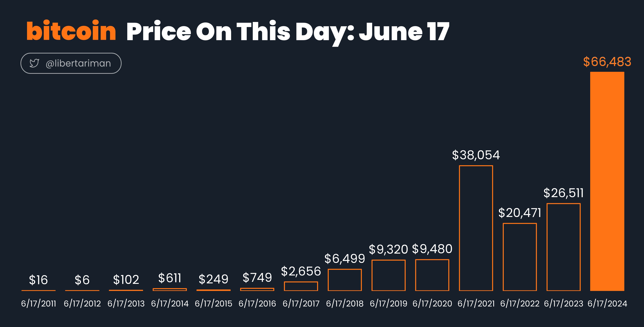
Task: Click the $2,656 value label
Action: [x=301, y=271]
